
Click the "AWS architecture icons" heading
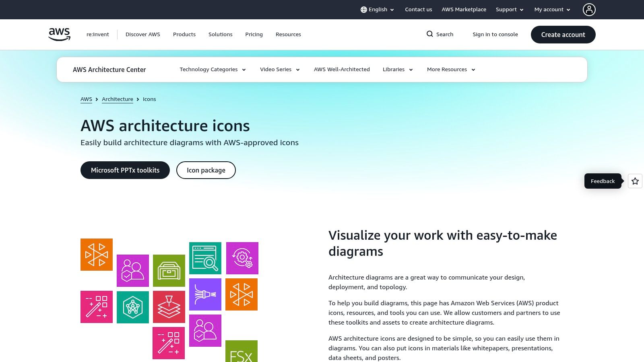coord(165,126)
